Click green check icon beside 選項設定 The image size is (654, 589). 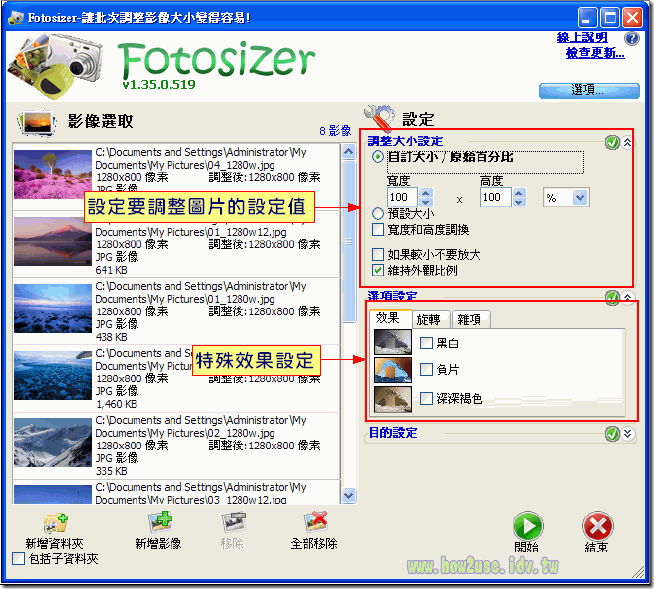612,297
